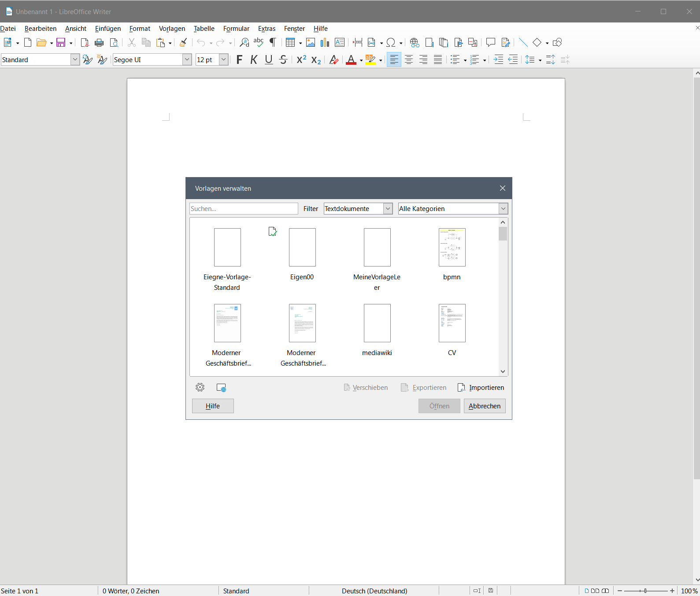Insert comment icon in toolbar
This screenshot has width=700, height=596.
[491, 43]
